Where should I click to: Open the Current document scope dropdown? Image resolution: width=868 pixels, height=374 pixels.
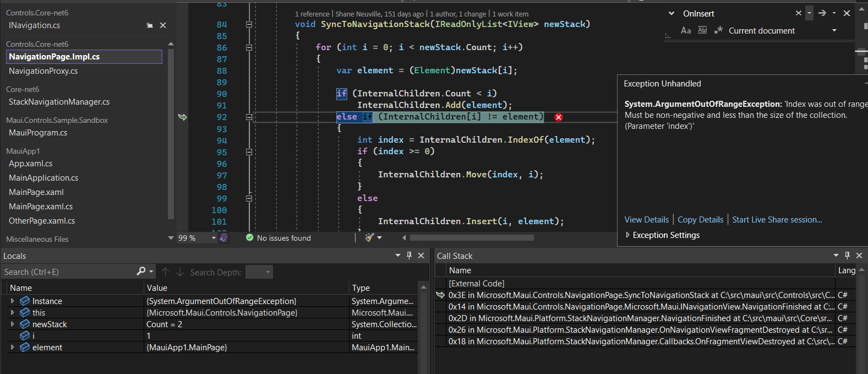(x=834, y=30)
